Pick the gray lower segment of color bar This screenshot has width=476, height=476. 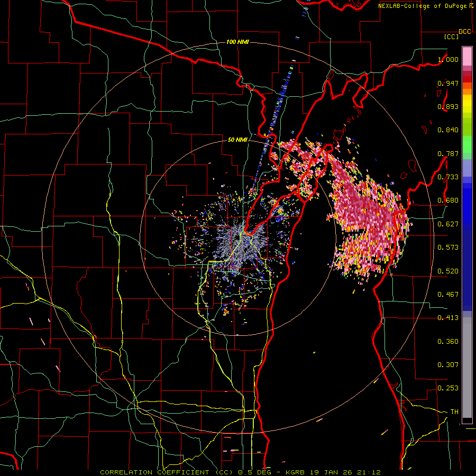click(x=467, y=368)
